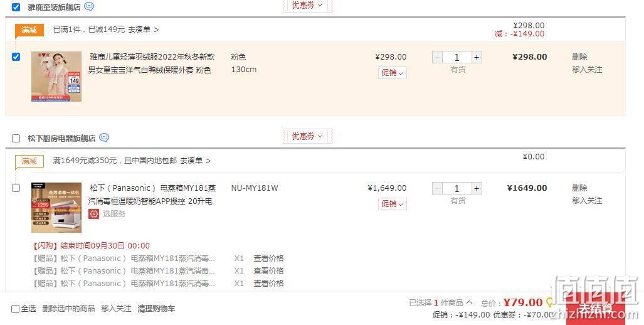Increase quantity of 雅鹿羽绒服 with plus
Viewport: 644px width, 325px height.
[477, 58]
